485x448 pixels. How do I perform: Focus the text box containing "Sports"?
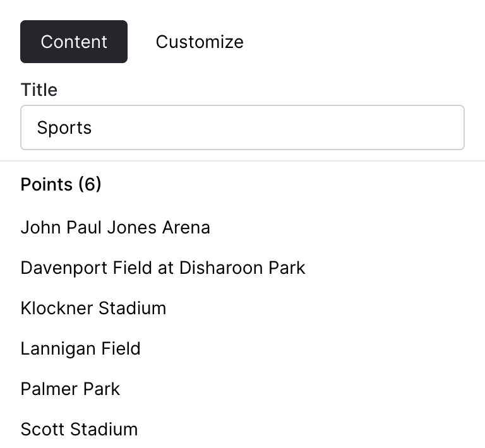tap(242, 127)
